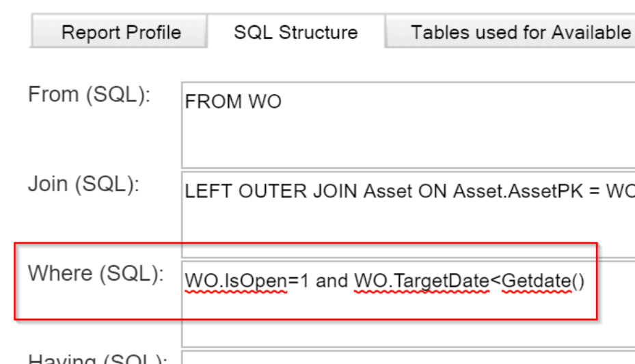Click the Join (SQL) label
This screenshot has height=364, width=635.
84,184
